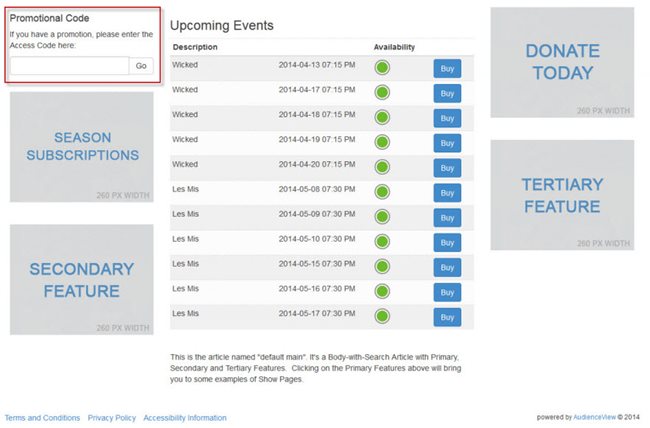650x428 pixels.
Task: Buy tickets for Wicked on 2014-04-13
Action: point(447,68)
